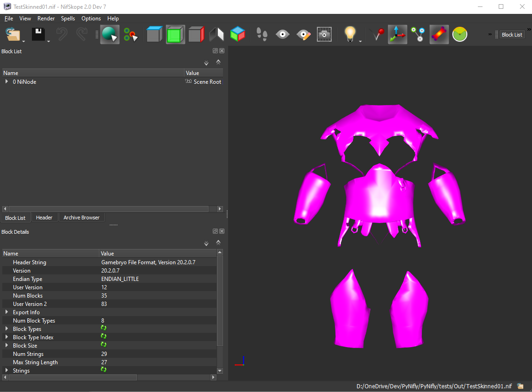
Task: Toggle the textures/shading gradient icon
Action: coord(439,34)
